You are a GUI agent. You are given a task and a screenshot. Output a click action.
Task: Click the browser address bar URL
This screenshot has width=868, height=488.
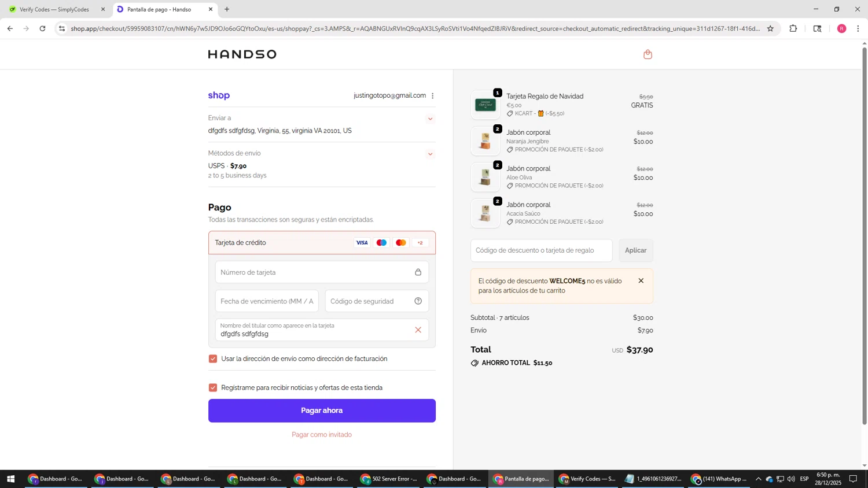[415, 28]
